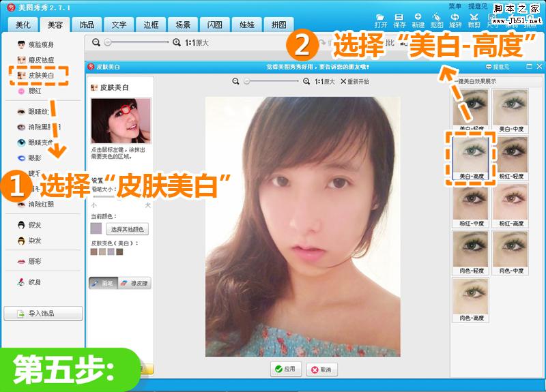Click the 取消 cancel button
The width and height of the screenshot is (546, 392).
tap(321, 370)
